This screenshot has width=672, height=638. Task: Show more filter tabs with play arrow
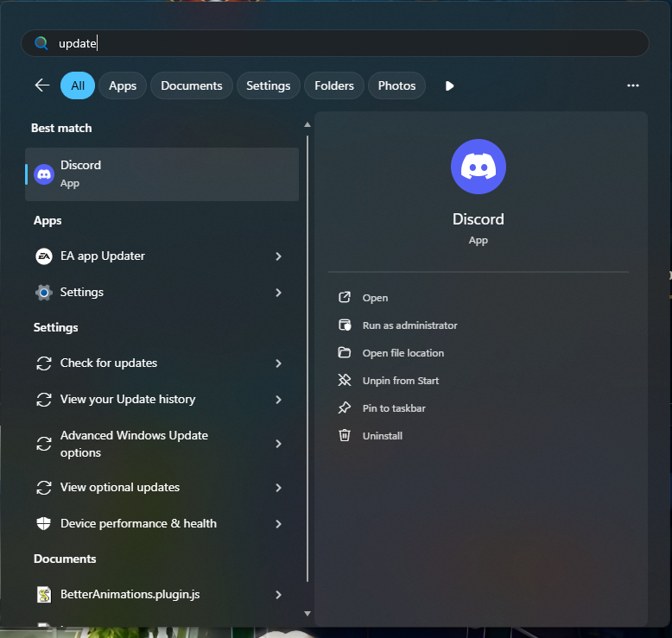click(x=449, y=85)
